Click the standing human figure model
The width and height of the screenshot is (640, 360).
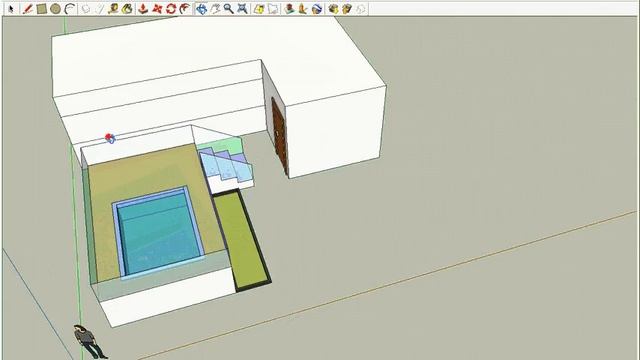pos(89,342)
